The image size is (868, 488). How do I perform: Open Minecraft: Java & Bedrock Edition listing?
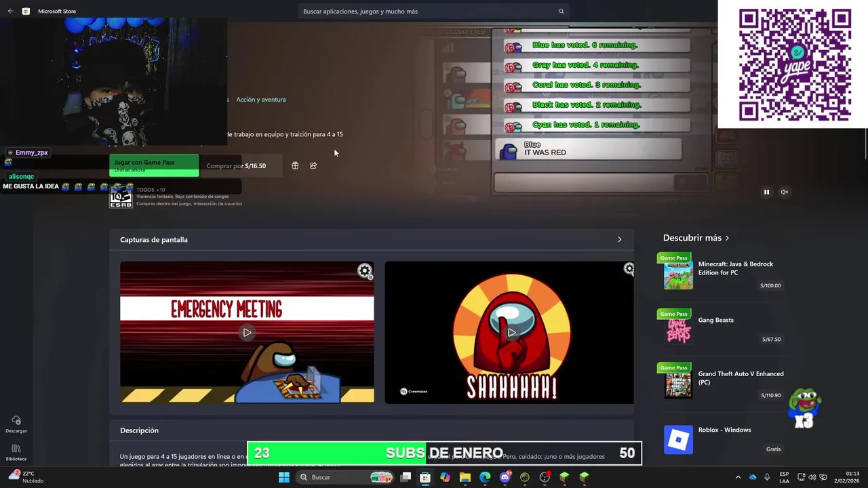coord(724,271)
